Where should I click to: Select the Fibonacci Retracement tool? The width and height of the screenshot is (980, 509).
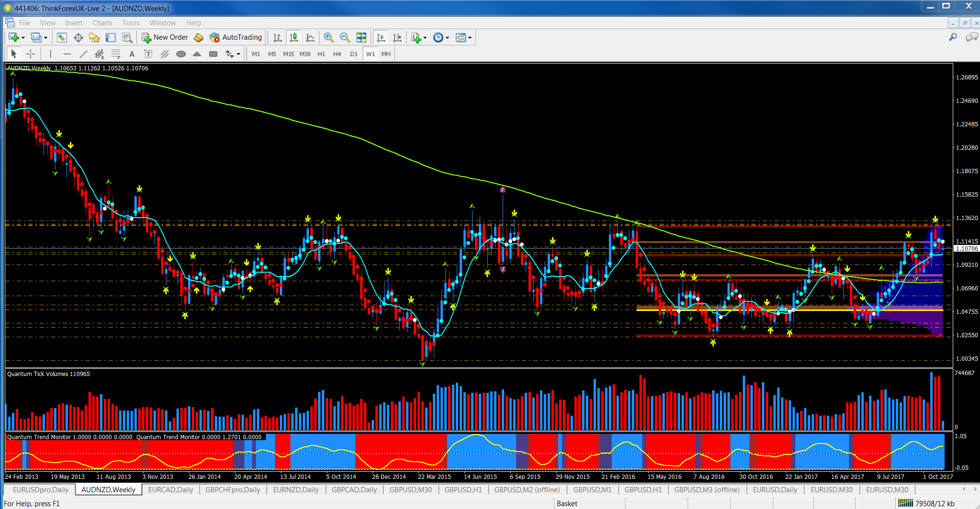(116, 54)
